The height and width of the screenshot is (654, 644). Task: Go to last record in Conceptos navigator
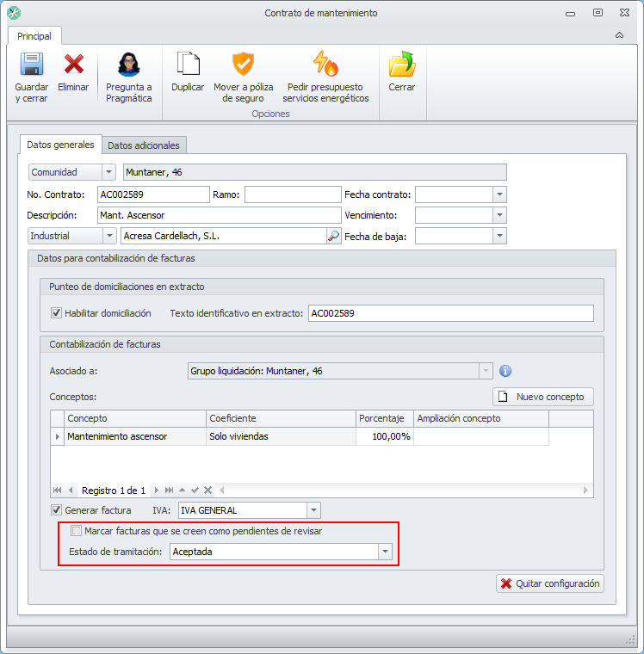[x=169, y=490]
